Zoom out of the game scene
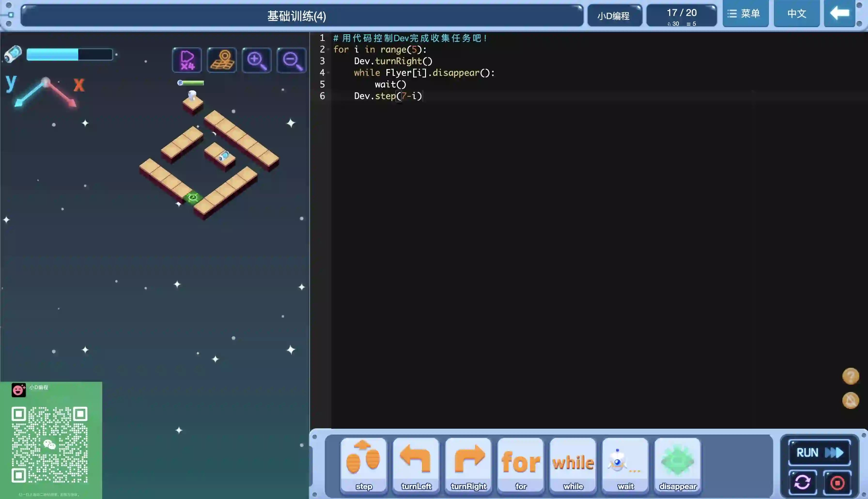The image size is (868, 499). tap(292, 60)
